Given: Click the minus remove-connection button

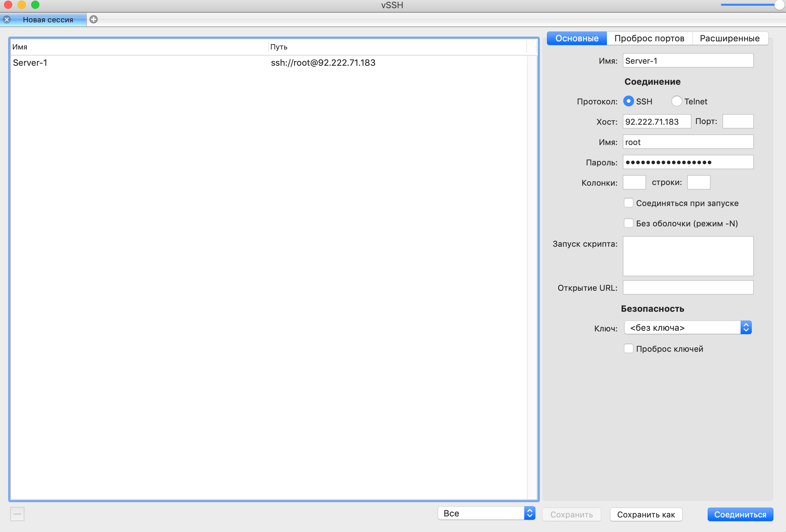Looking at the screenshot, I should pyautogui.click(x=17, y=514).
